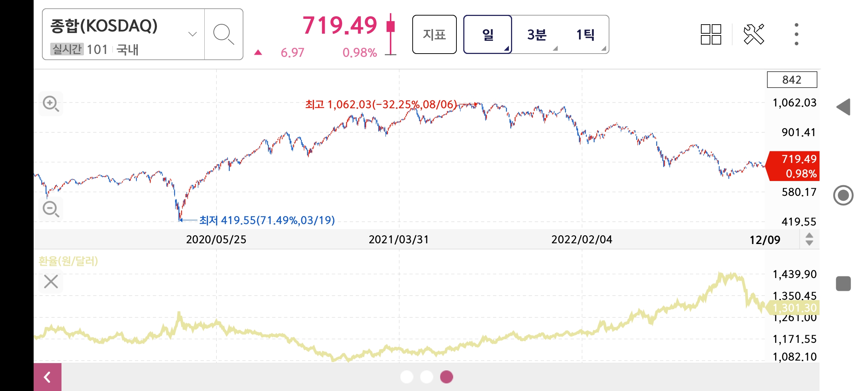Open chart tools settings icon
Viewport: 868px width, 391px height.
tap(754, 34)
